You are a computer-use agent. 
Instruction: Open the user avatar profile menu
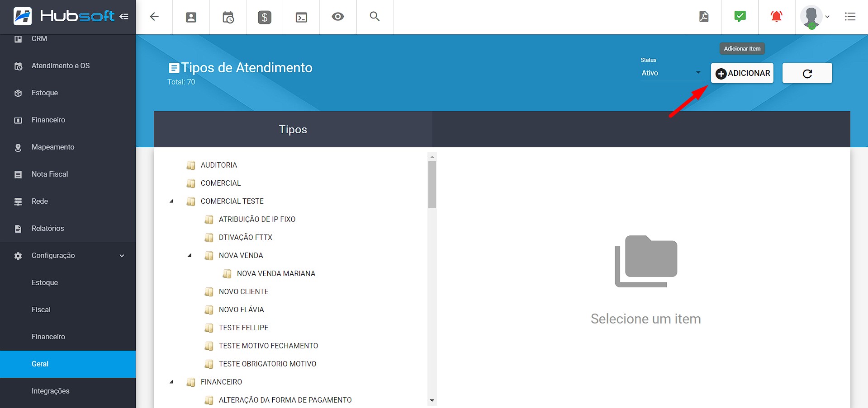pos(814,17)
